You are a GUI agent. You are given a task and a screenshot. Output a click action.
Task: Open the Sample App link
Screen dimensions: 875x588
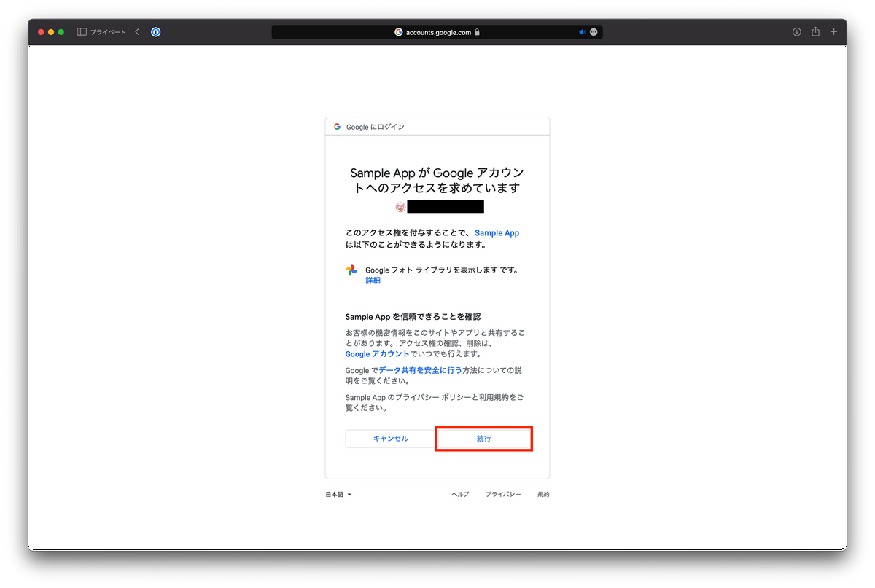tap(497, 233)
